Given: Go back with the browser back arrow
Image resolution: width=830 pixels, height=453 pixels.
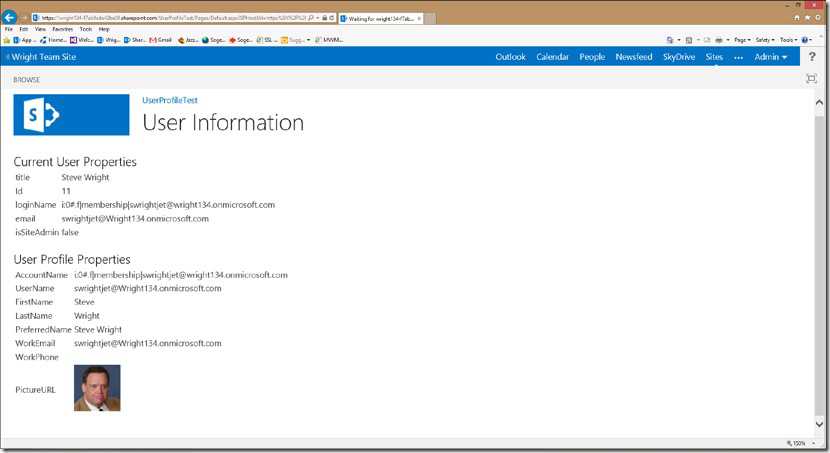Looking at the screenshot, I should pos(10,17).
